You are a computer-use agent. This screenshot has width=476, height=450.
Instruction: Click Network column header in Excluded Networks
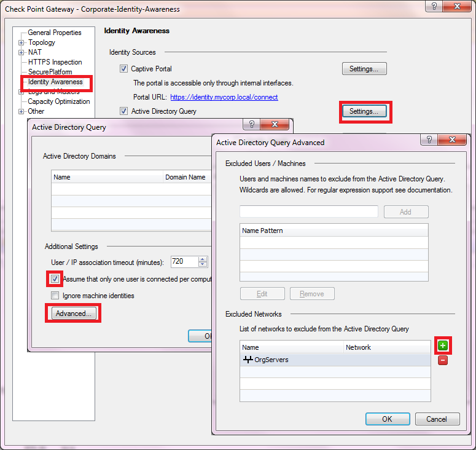click(x=387, y=347)
